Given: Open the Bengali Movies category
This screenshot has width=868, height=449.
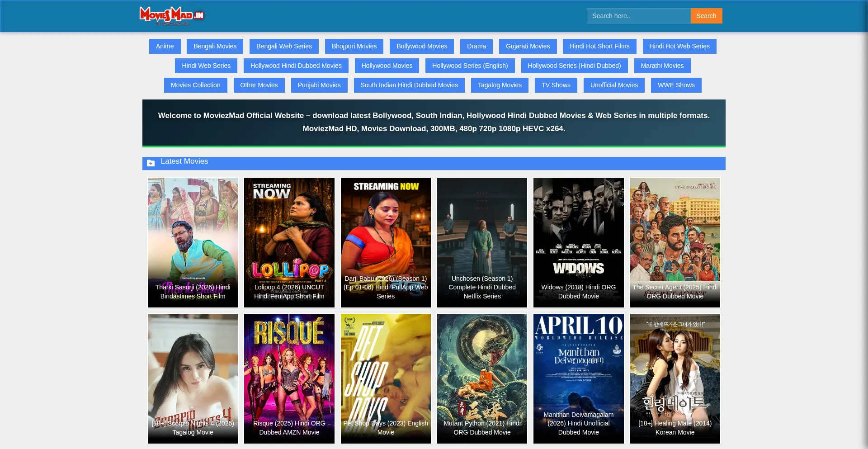Looking at the screenshot, I should [x=215, y=46].
